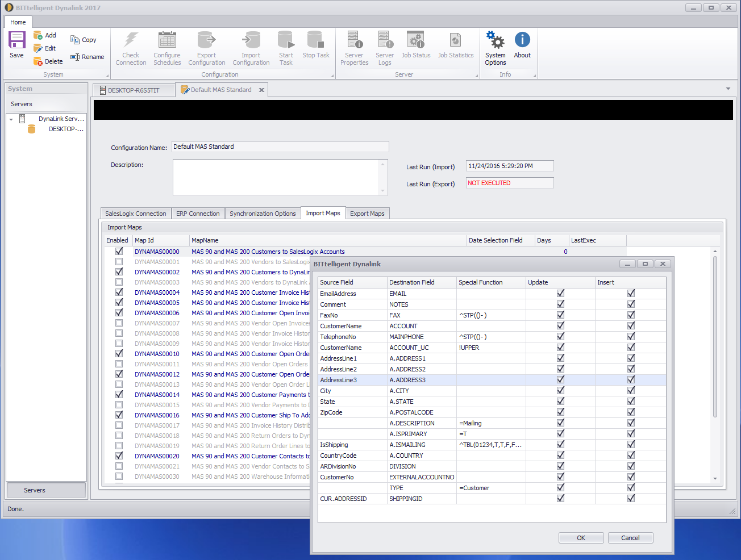The image size is (741, 560).
Task: Click Last Run (Import) date field
Action: pyautogui.click(x=510, y=166)
